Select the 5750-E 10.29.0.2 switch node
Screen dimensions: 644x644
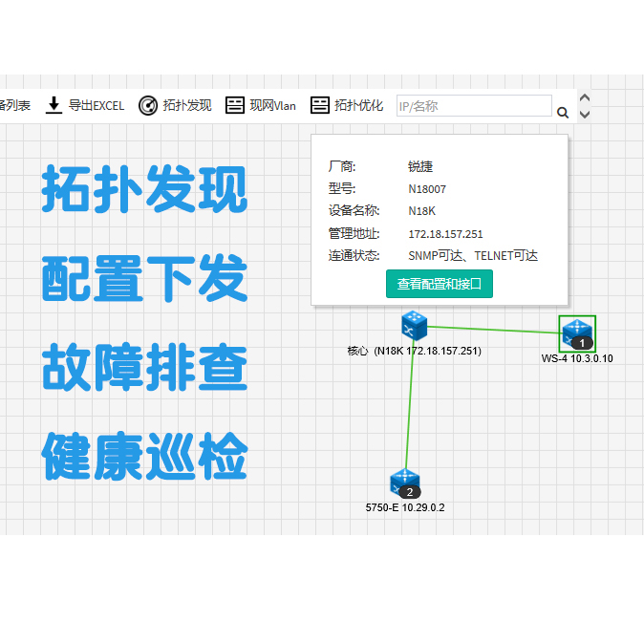pyautogui.click(x=404, y=483)
